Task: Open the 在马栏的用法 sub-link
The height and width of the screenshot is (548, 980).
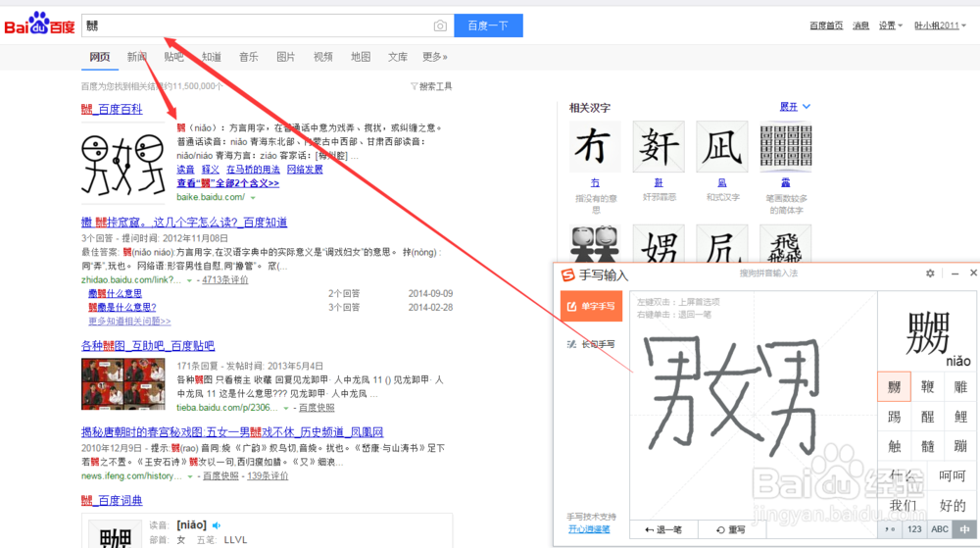Action: pos(253,170)
